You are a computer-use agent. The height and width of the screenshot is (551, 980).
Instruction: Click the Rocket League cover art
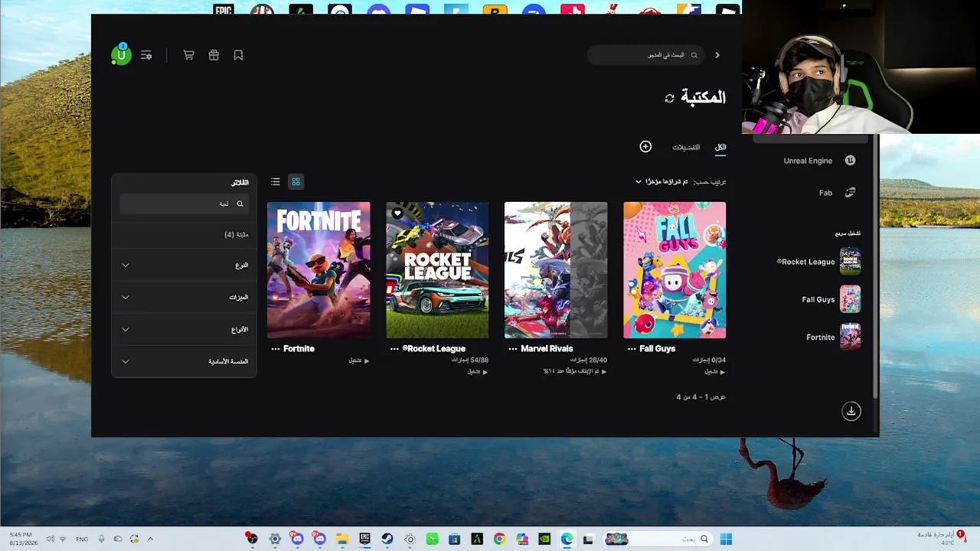coord(437,270)
